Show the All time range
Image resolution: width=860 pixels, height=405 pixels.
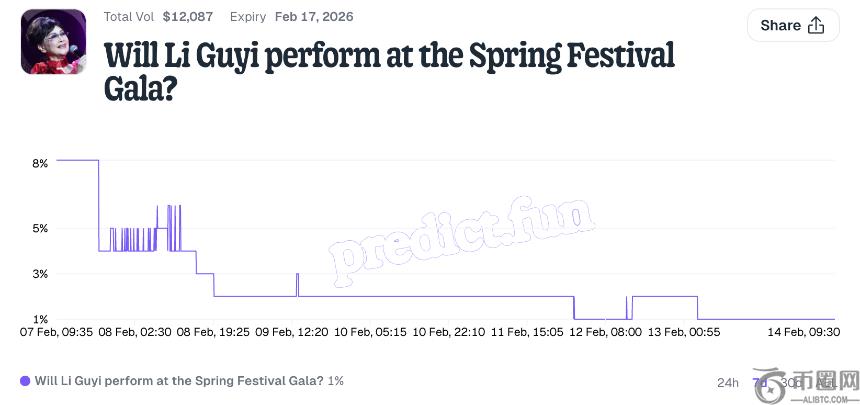(826, 382)
